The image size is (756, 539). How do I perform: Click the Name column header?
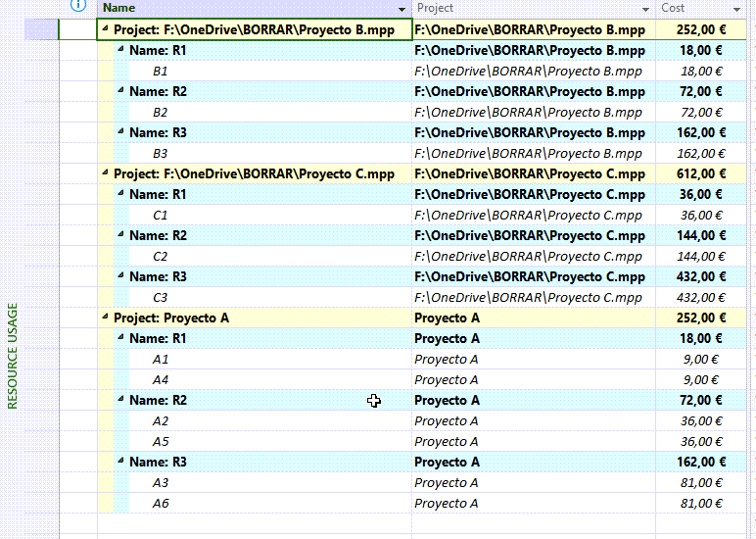click(255, 8)
